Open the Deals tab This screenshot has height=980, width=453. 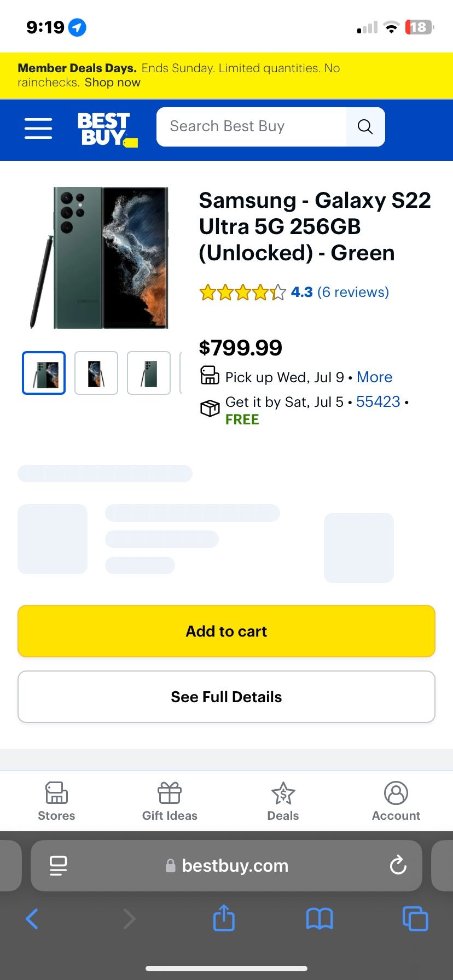[283, 801]
